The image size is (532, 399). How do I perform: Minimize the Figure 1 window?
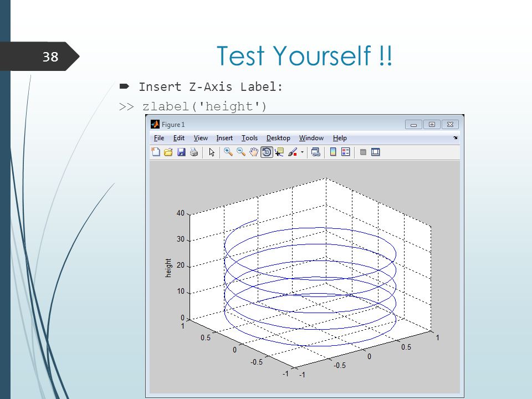click(x=413, y=125)
